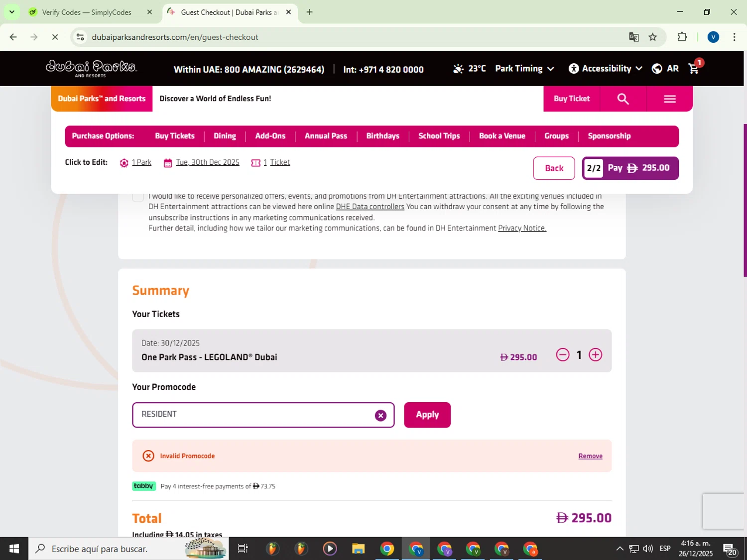Click the Dubai Parks and Resorts logo
Screen dimensions: 747x560
(91, 68)
